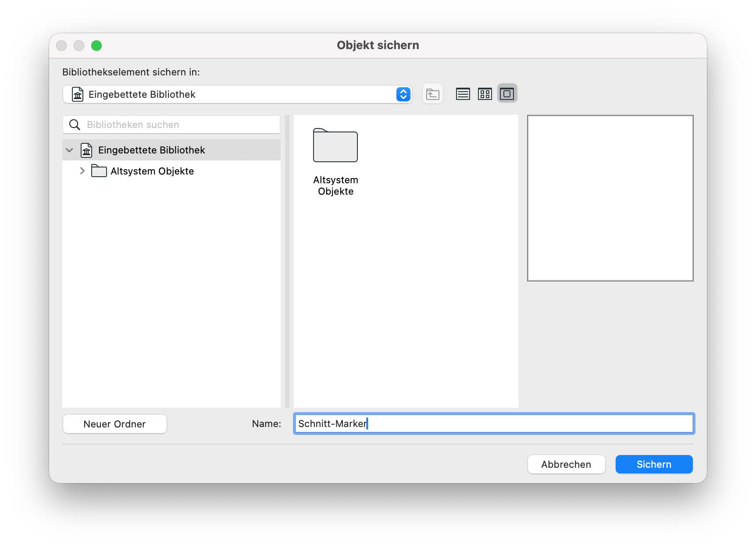756x548 pixels.
Task: Select Eingebettete Bibliothek in the tree
Action: pyautogui.click(x=171, y=150)
